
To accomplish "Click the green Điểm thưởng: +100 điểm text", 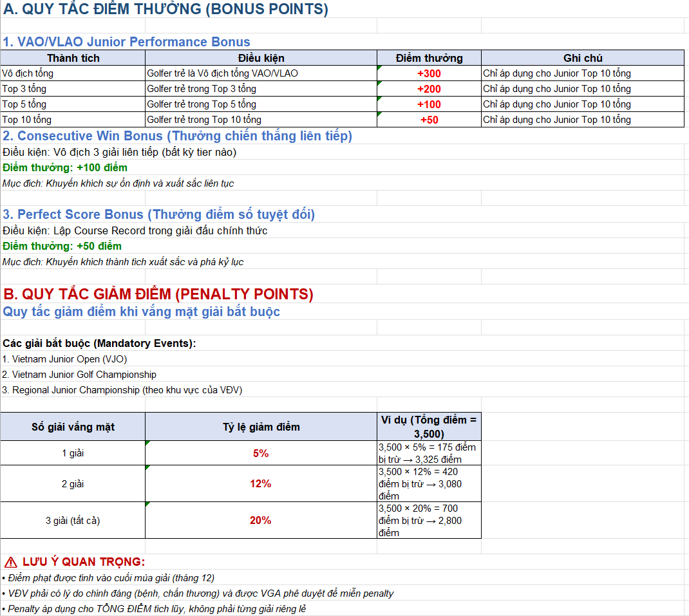I will [x=65, y=167].
